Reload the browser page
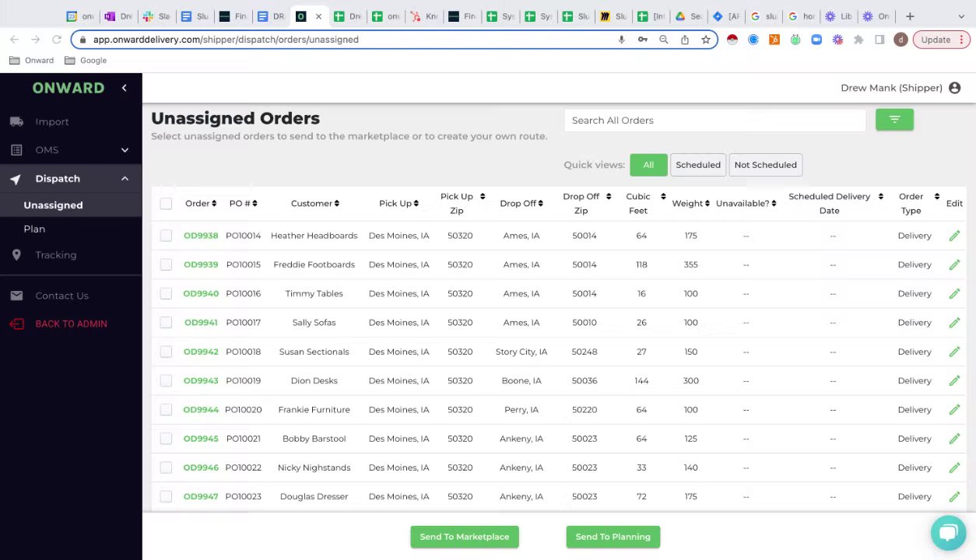Screen dimensions: 976x560 (x=56, y=40)
